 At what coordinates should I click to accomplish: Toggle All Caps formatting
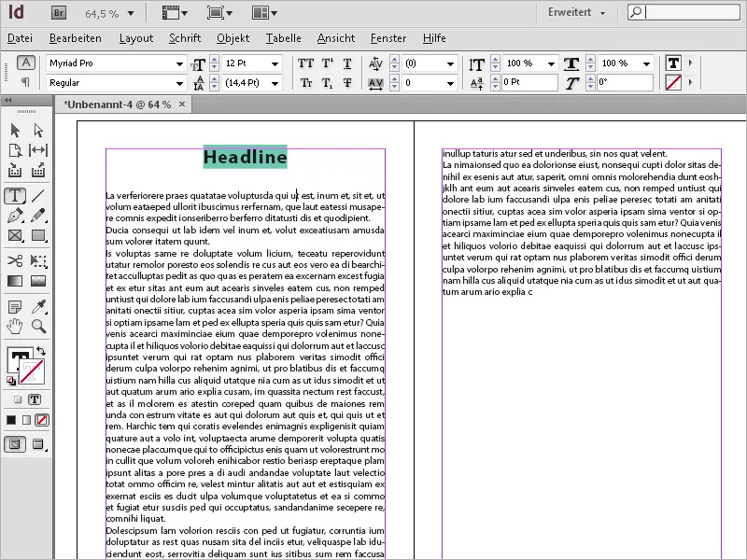tap(307, 63)
